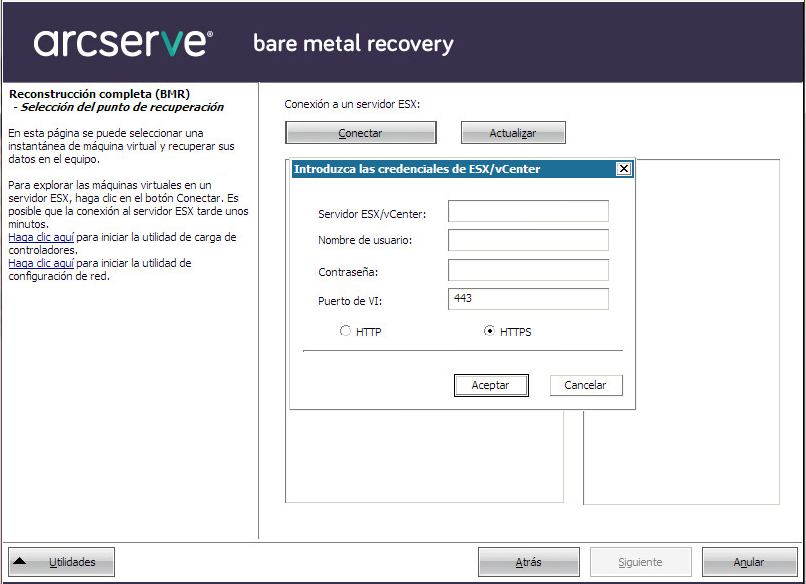The height and width of the screenshot is (584, 806).
Task: Click the Servidor ESX/vCenter input field
Action: (x=528, y=211)
